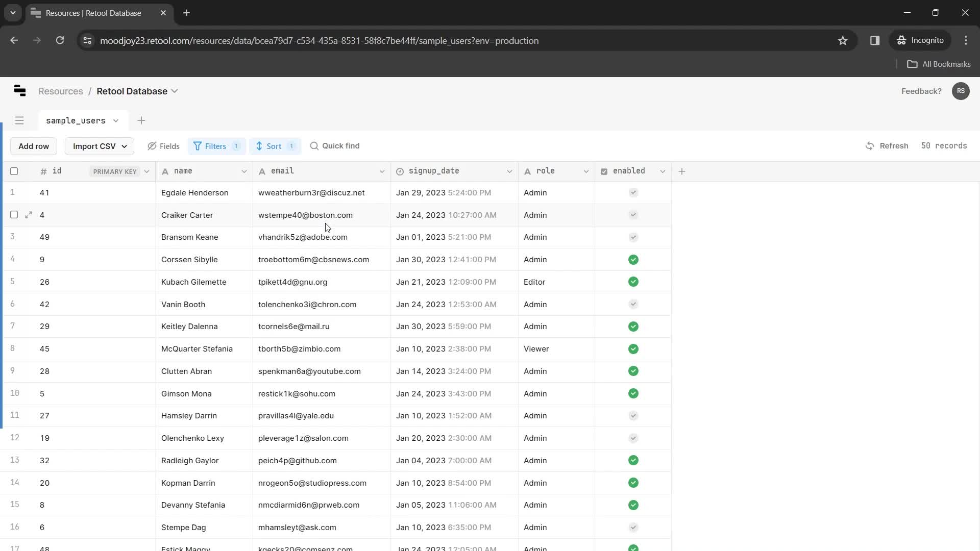This screenshot has width=980, height=551.
Task: Expand the Import CSV dropdown
Action: [100, 146]
